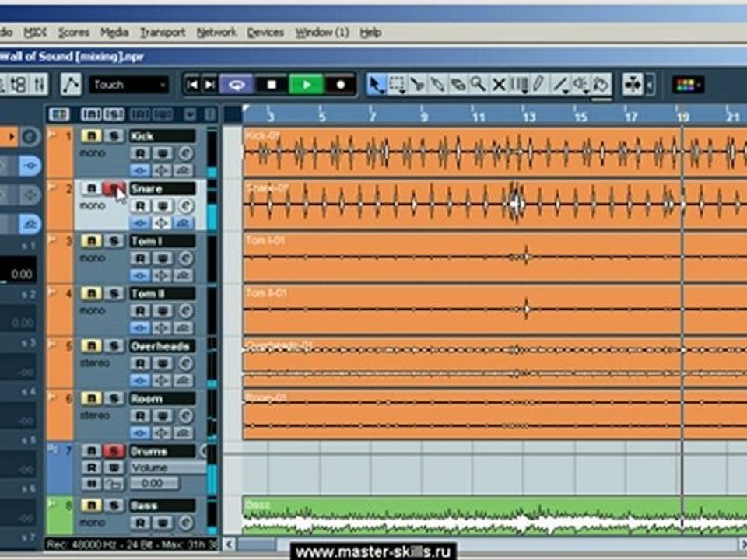
Task: Go to the next marker
Action: pos(209,85)
